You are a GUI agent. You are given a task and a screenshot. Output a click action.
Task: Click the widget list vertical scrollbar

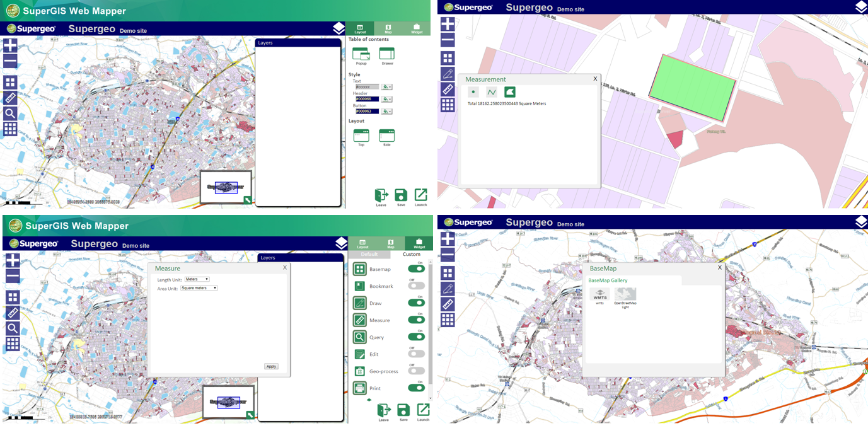point(431,330)
